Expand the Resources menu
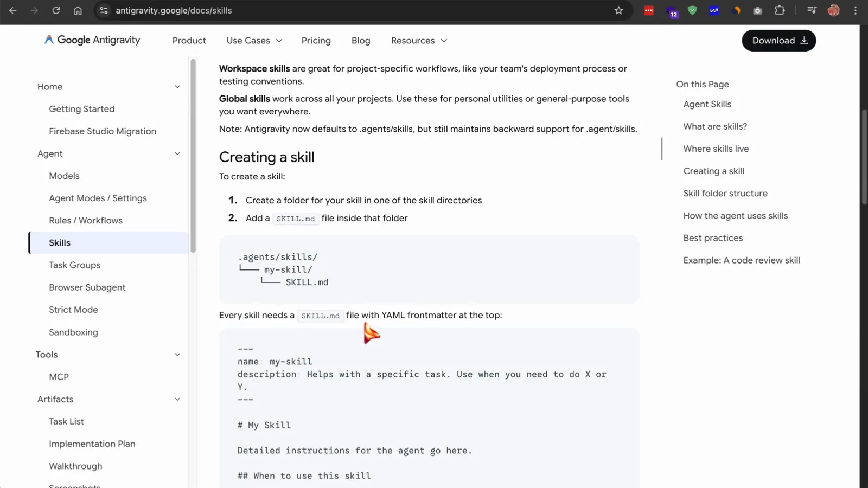Screen dimensions: 868x488 [419, 41]
